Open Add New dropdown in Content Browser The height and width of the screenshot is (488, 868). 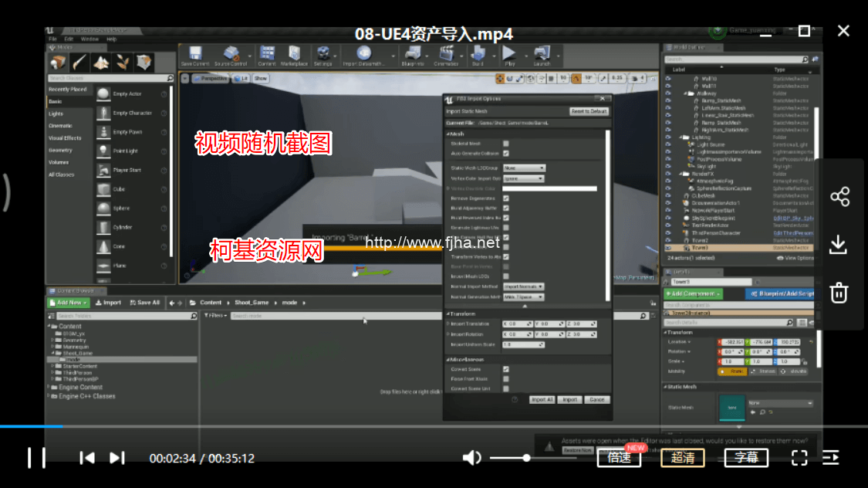(68, 303)
